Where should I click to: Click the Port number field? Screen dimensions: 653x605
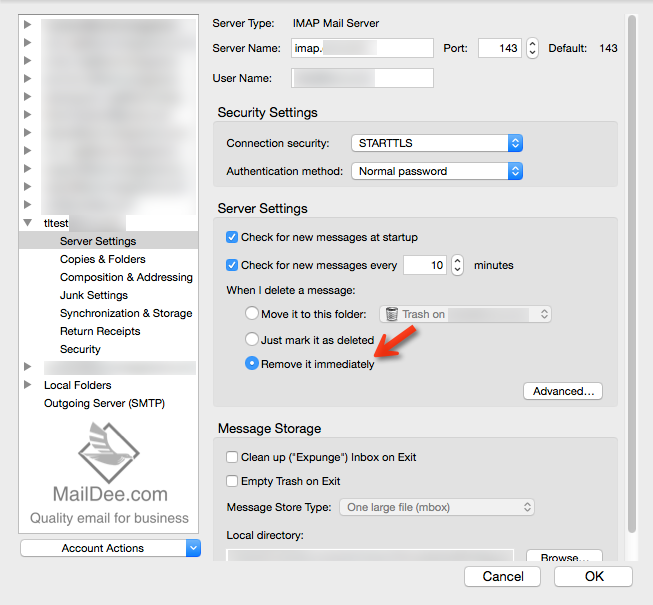coord(499,48)
